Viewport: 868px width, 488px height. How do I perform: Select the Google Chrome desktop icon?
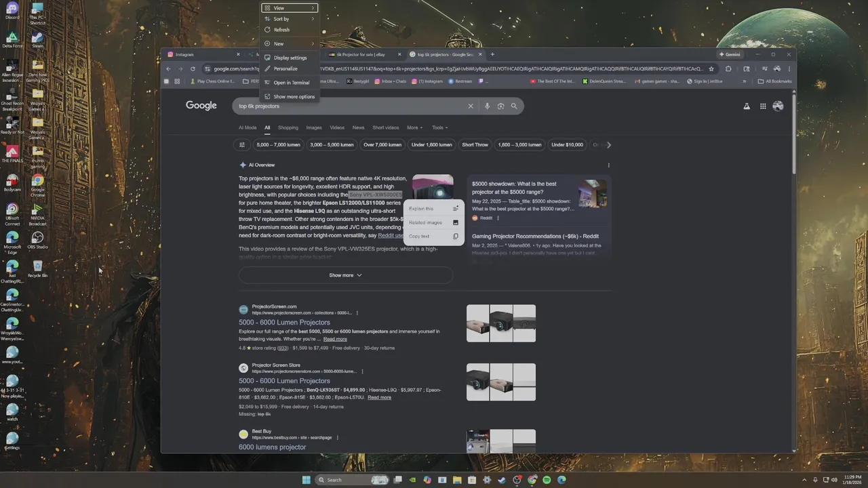click(37, 183)
